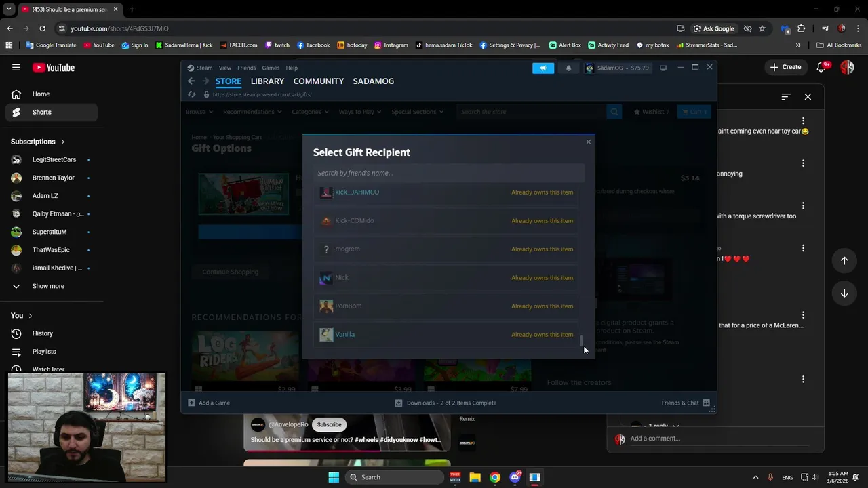The height and width of the screenshot is (488, 868).
Task: Click the browser address bar
Action: (366, 28)
